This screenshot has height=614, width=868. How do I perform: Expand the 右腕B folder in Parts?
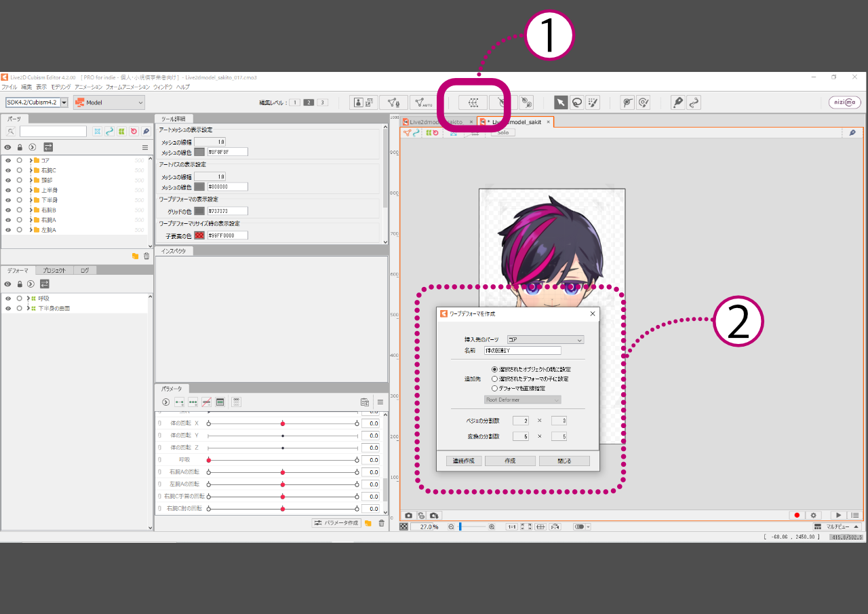click(31, 210)
